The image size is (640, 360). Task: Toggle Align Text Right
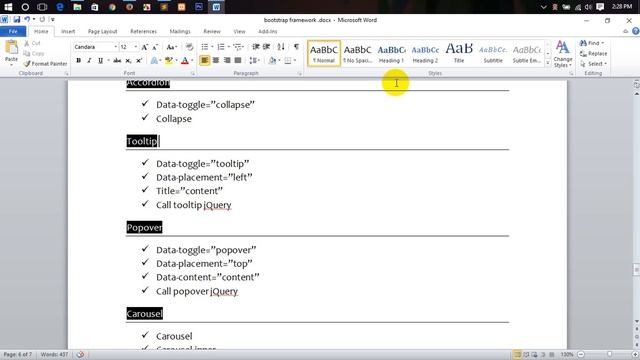pos(227,61)
